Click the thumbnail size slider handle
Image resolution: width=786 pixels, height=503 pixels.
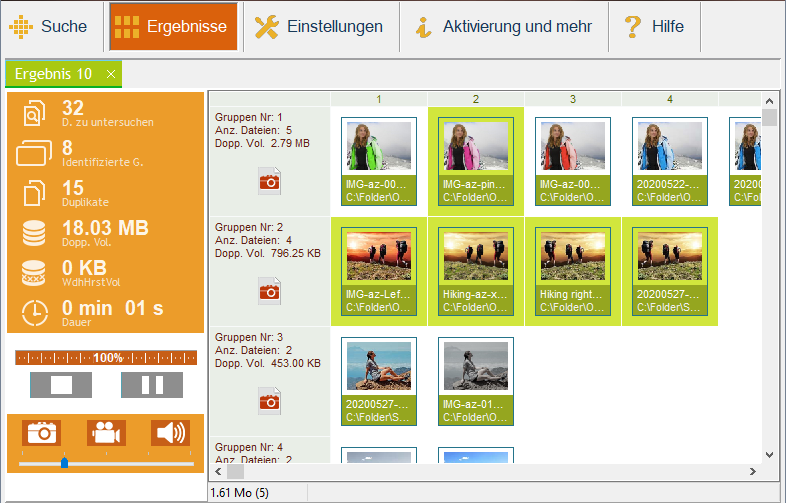coord(65,462)
